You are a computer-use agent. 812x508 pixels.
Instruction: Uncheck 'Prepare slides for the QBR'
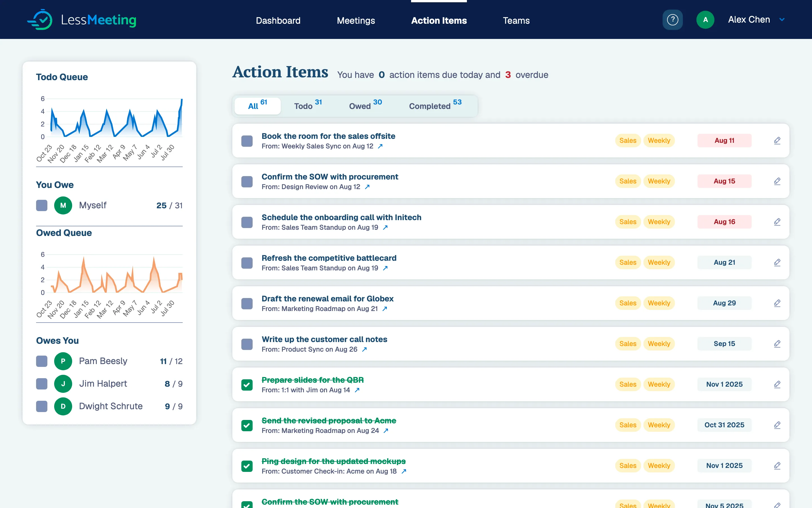coord(247,385)
